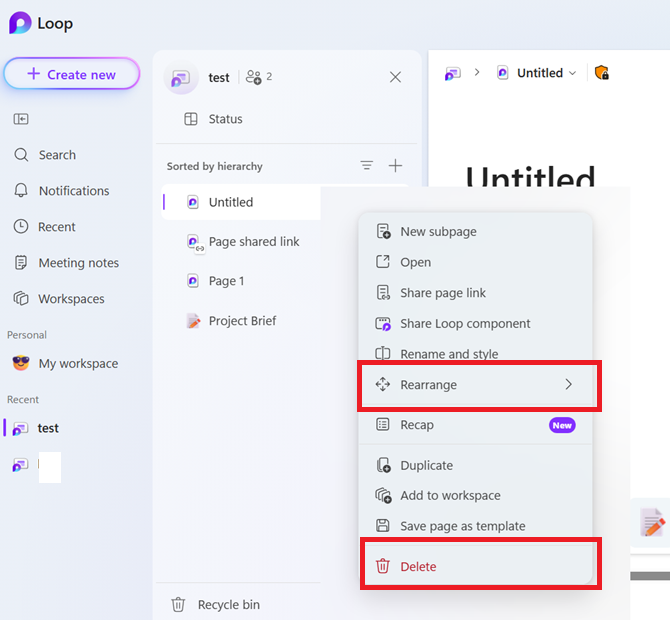Choose Delete from context menu
Viewport: 670px width, 620px height.
[x=475, y=566]
